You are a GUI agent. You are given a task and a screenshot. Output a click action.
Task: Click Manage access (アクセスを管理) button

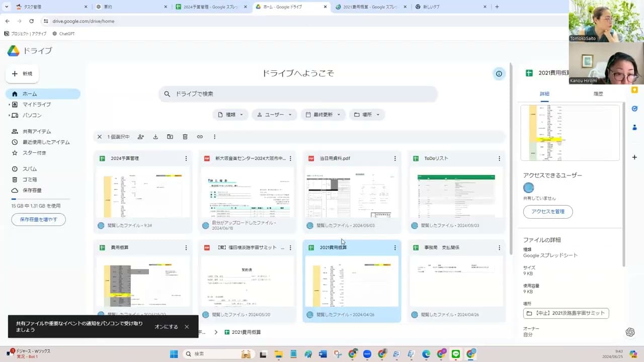[548, 212]
